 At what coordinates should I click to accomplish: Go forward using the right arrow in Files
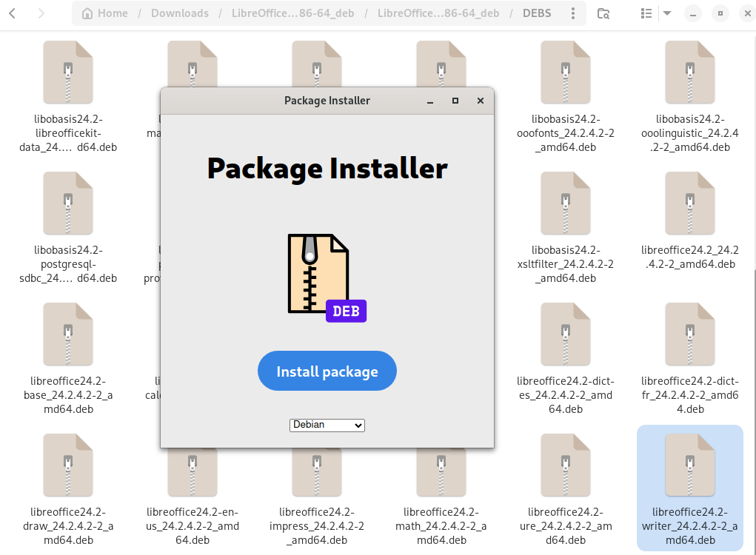click(x=41, y=13)
